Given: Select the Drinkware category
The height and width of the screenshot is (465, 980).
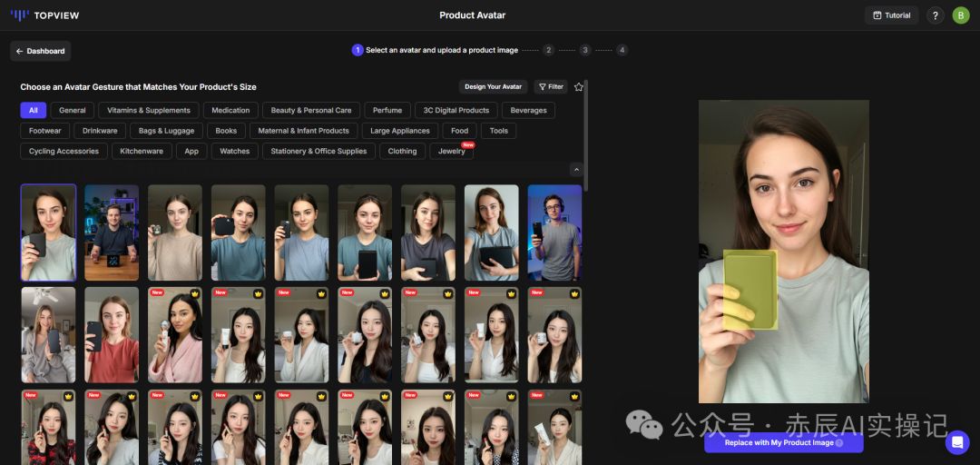Looking at the screenshot, I should click(100, 131).
